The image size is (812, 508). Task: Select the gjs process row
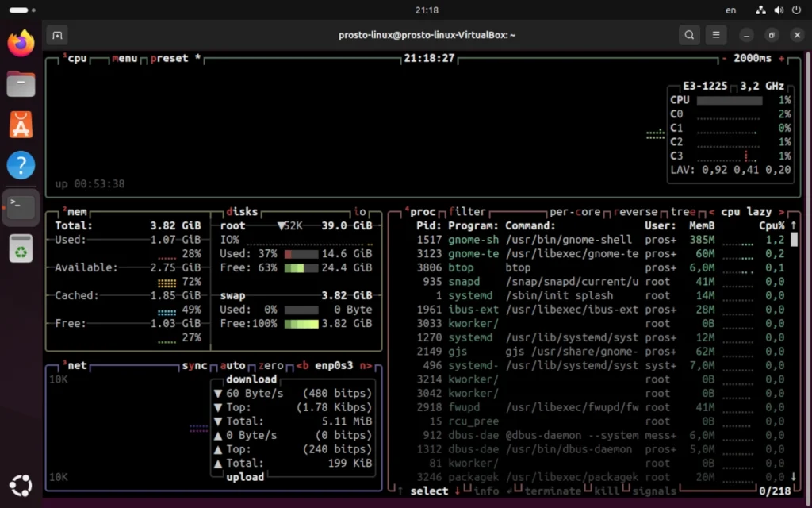click(601, 352)
